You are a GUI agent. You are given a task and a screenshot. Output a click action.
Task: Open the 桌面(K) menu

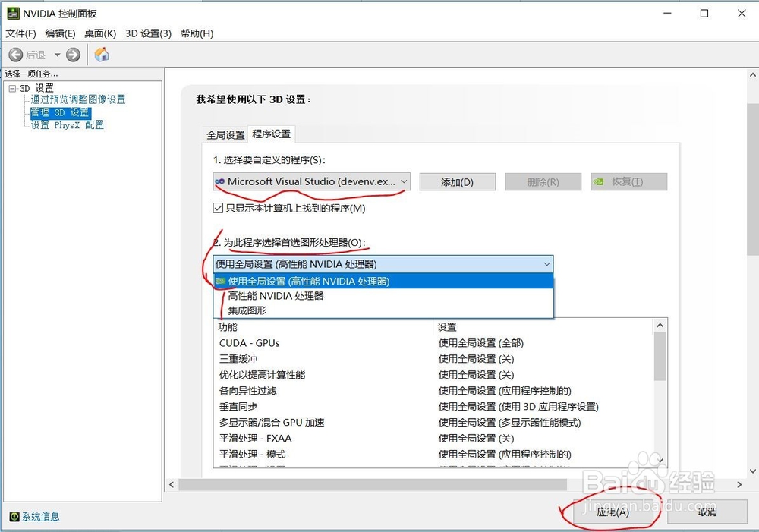pyautogui.click(x=100, y=33)
